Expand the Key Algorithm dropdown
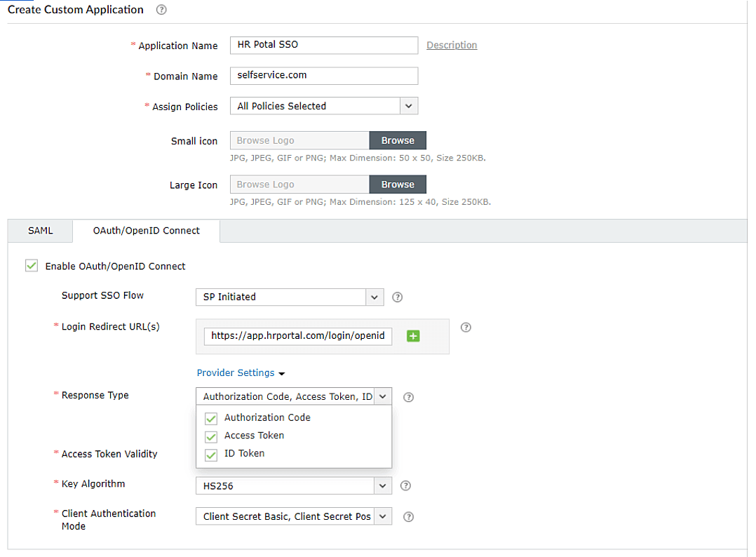756x557 pixels. pos(383,485)
